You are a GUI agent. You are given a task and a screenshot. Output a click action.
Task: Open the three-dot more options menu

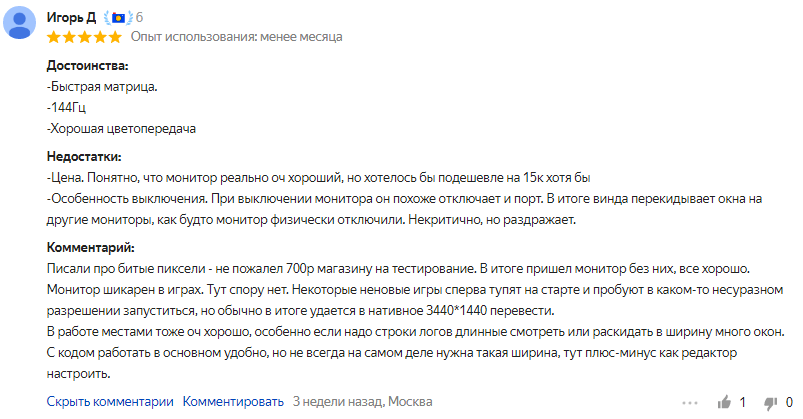pos(690,403)
